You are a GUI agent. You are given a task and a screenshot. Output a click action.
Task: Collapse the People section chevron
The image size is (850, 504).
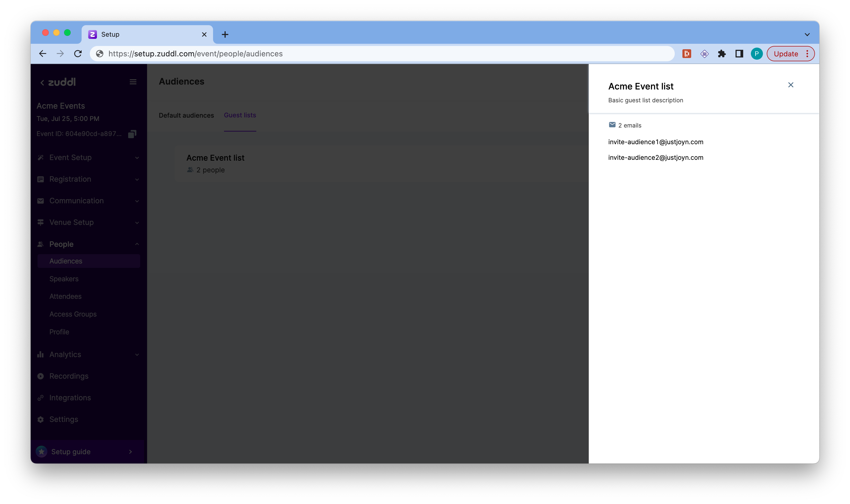137,244
